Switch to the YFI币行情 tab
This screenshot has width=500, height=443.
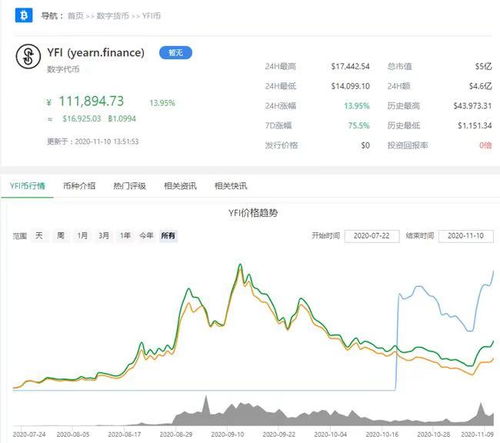click(x=27, y=186)
